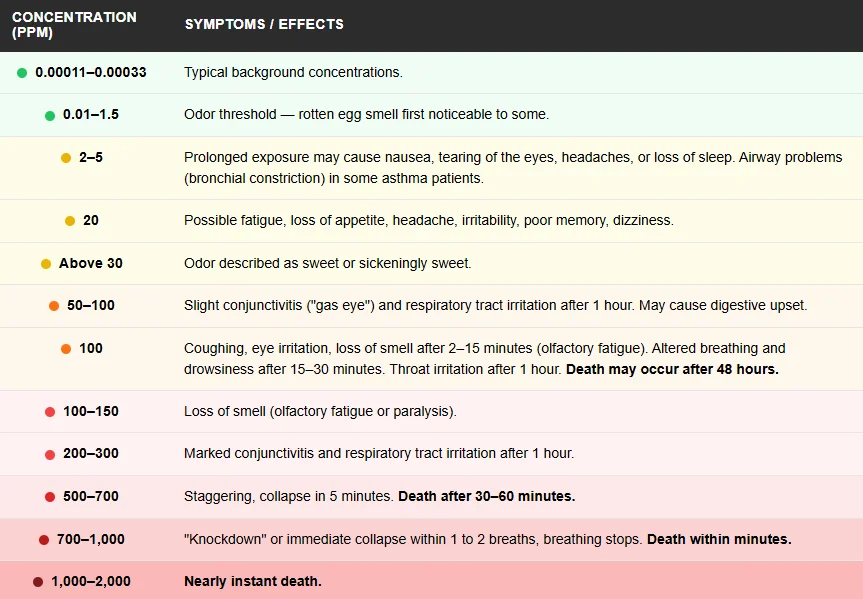Click the 700–1,000 concentration value
The height and width of the screenshot is (599, 863).
click(x=91, y=539)
